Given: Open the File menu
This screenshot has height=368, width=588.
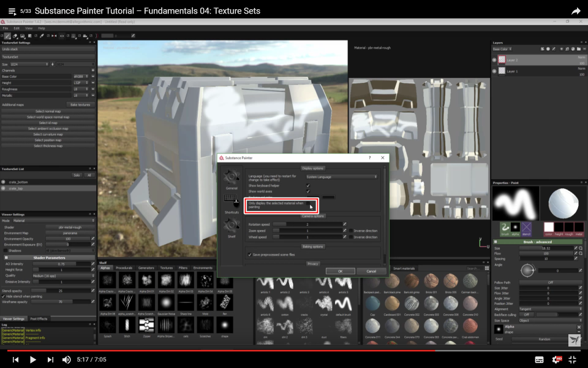Looking at the screenshot, I should (6, 28).
